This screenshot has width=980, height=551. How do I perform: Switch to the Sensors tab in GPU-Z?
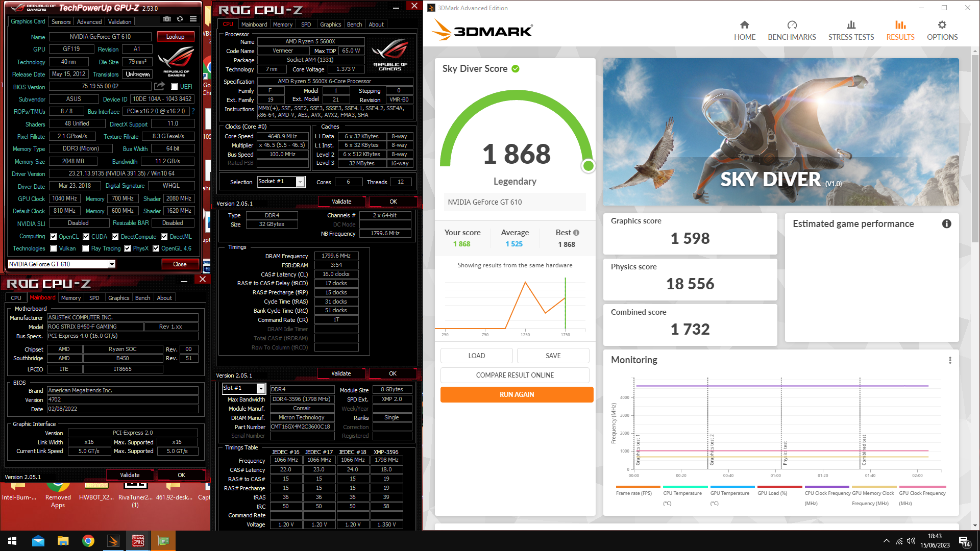click(61, 22)
